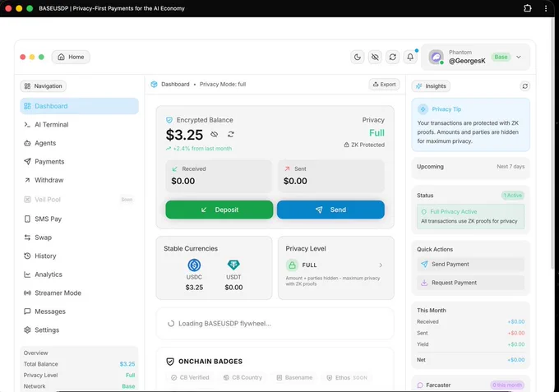559x392 pixels.
Task: Click the Export button
Action: tap(384, 85)
